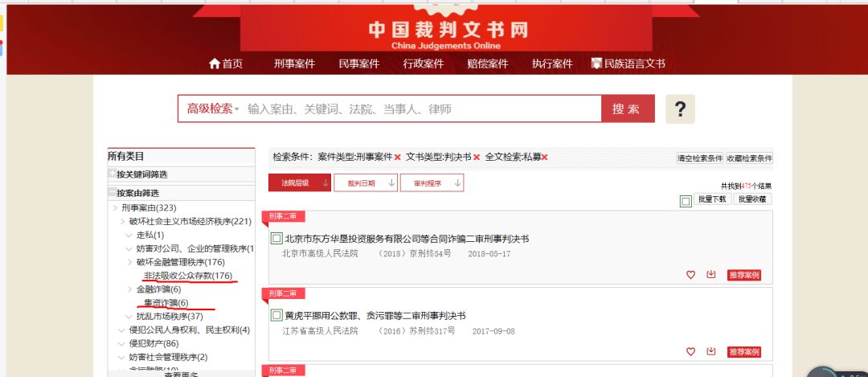Favorite the 黄虎平 case with heart icon

pyautogui.click(x=690, y=351)
